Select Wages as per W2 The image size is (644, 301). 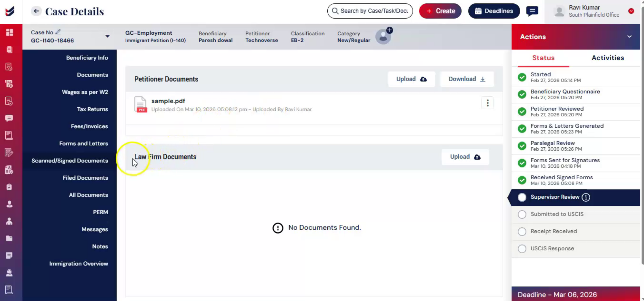pos(85,92)
